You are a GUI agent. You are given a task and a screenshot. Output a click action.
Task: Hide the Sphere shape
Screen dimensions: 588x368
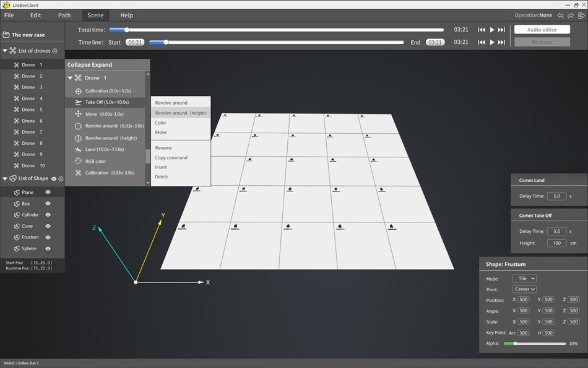48,248
